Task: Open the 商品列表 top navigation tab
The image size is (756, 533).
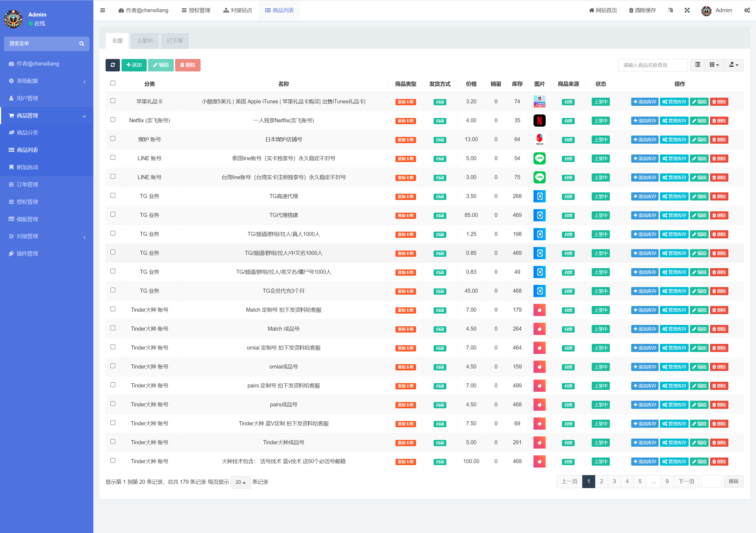Action: [x=279, y=10]
